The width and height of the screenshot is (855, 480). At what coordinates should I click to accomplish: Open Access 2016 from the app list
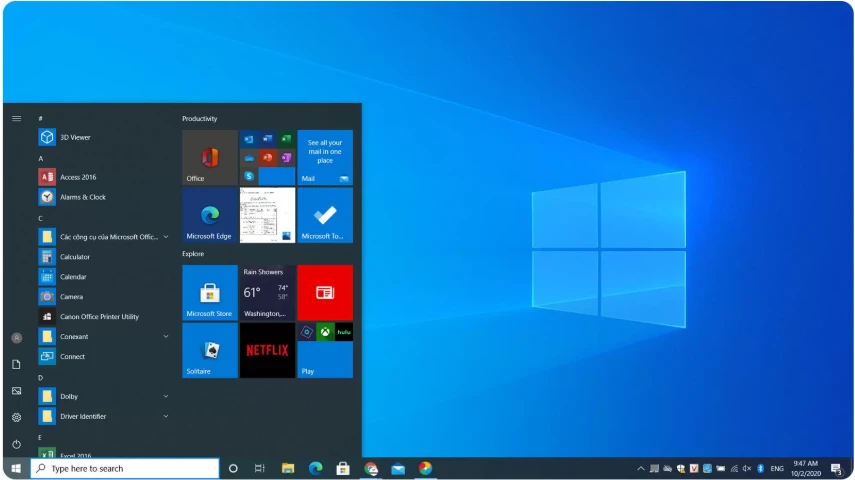[104, 177]
